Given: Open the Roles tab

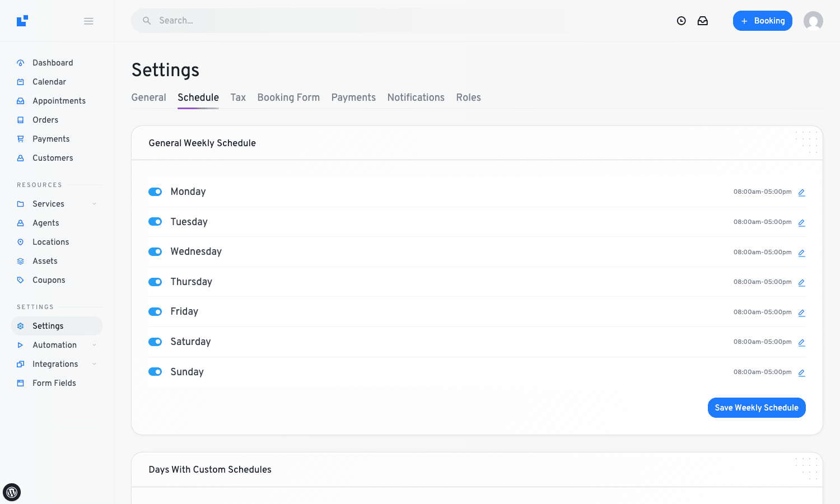Looking at the screenshot, I should [469, 97].
